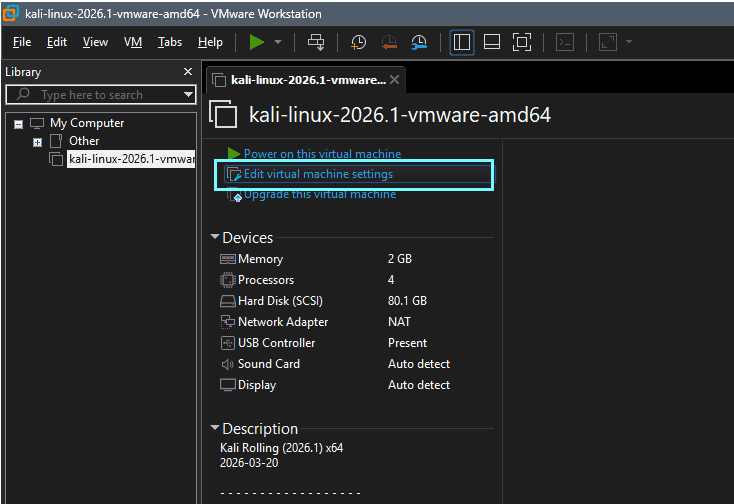Image resolution: width=734 pixels, height=504 pixels.
Task: Take a snapshot using the clock-plus icon
Action: [359, 42]
